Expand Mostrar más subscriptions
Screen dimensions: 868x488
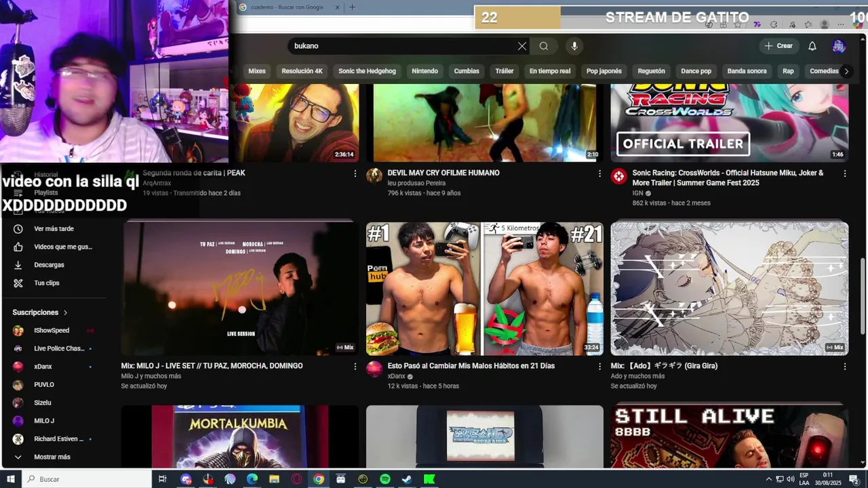[x=53, y=457]
